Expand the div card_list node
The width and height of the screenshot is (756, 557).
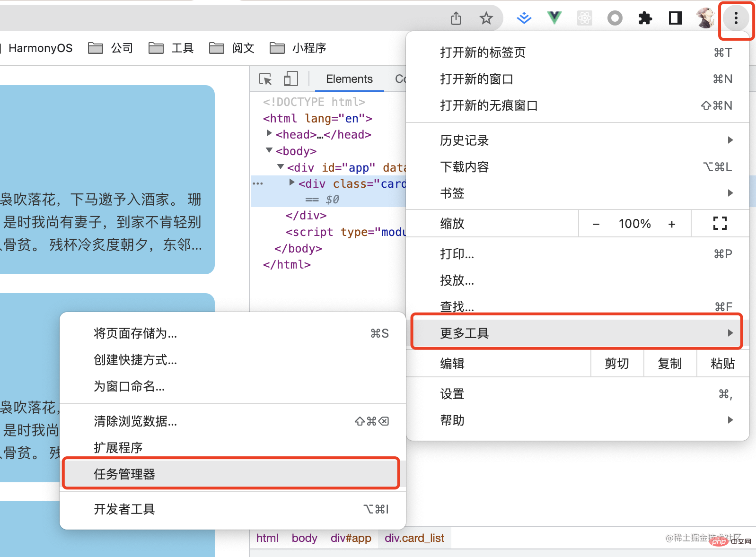292,183
